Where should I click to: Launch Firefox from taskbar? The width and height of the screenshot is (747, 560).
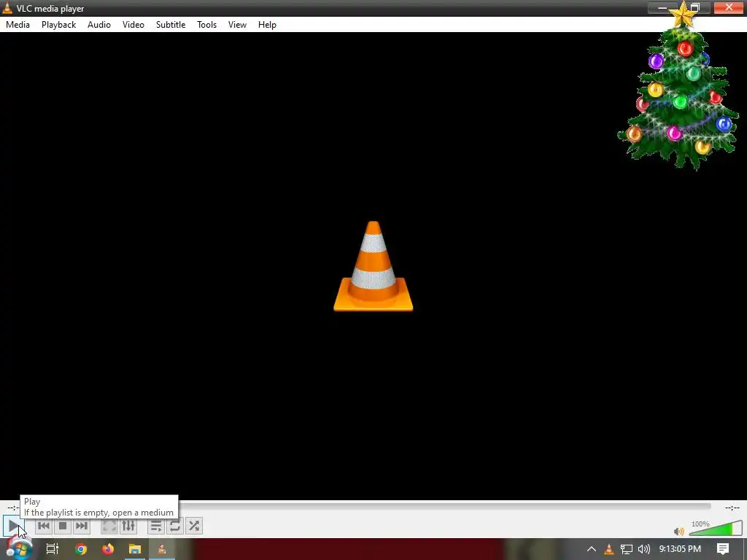108,549
